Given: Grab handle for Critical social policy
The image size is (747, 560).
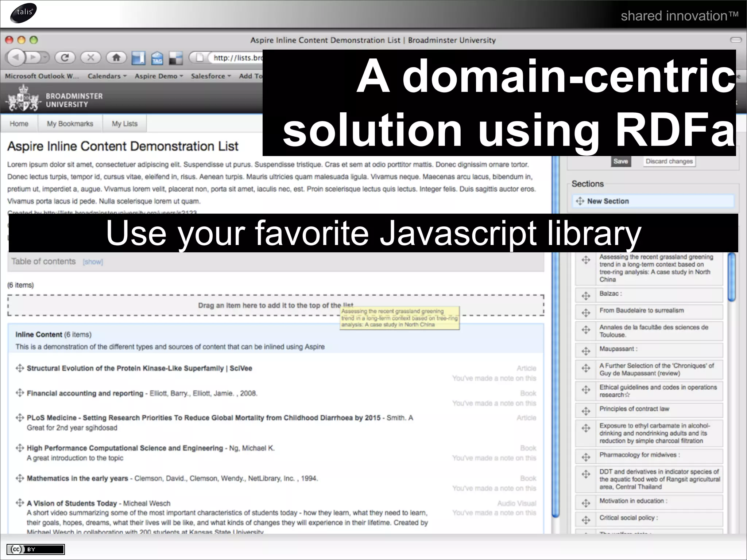Looking at the screenshot, I should point(586,520).
